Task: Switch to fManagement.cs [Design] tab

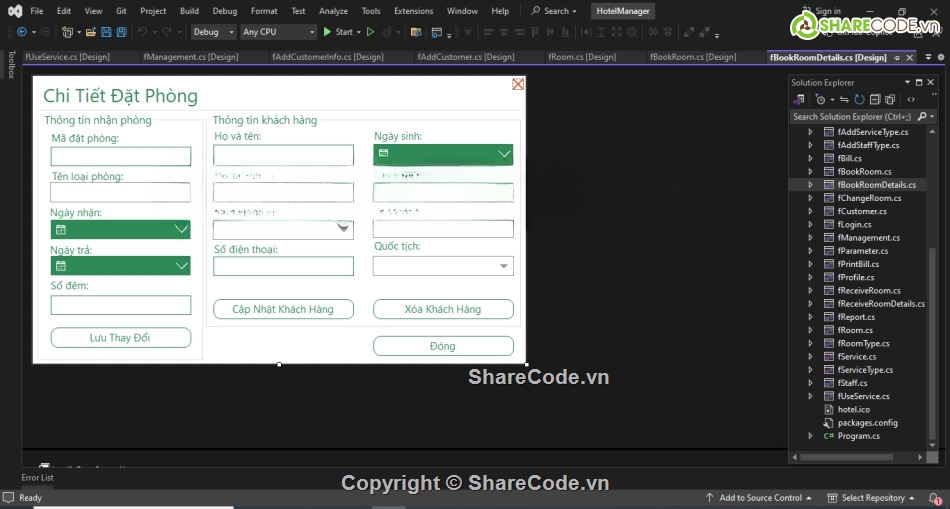Action: tap(191, 57)
